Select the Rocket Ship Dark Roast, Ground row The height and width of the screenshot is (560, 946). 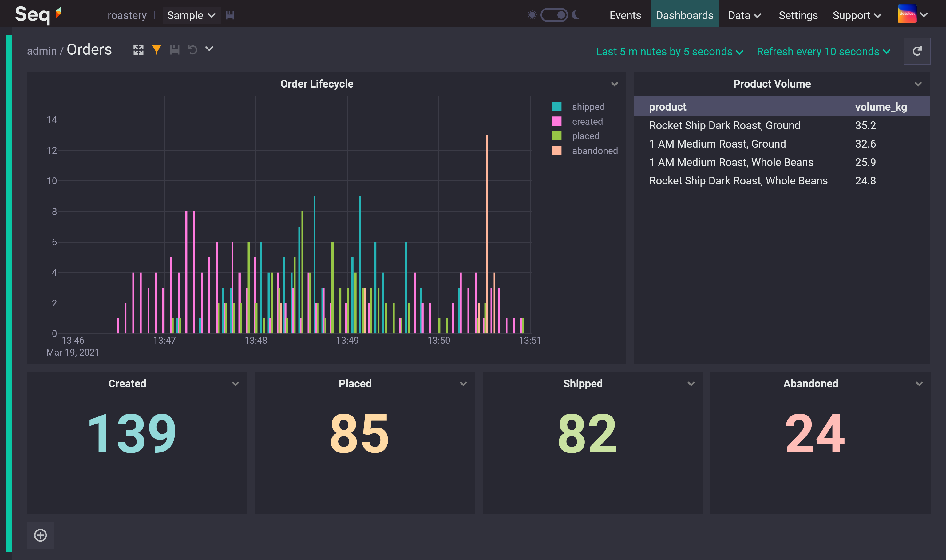782,125
